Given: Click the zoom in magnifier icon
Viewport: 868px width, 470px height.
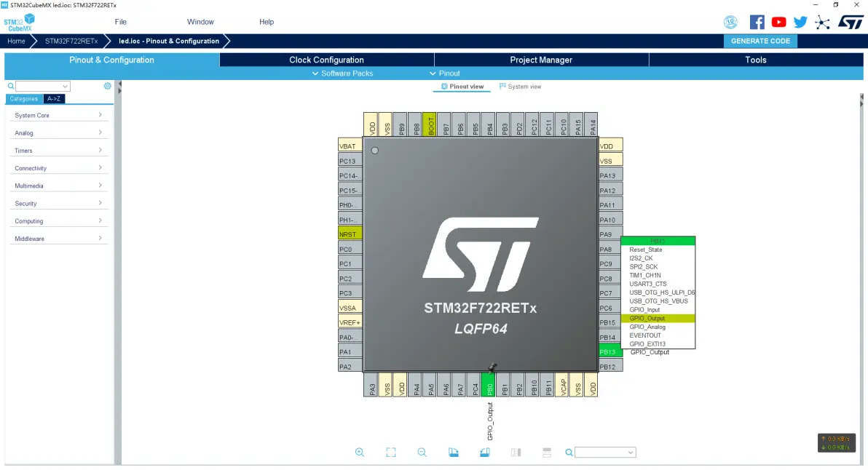Looking at the screenshot, I should [360, 453].
